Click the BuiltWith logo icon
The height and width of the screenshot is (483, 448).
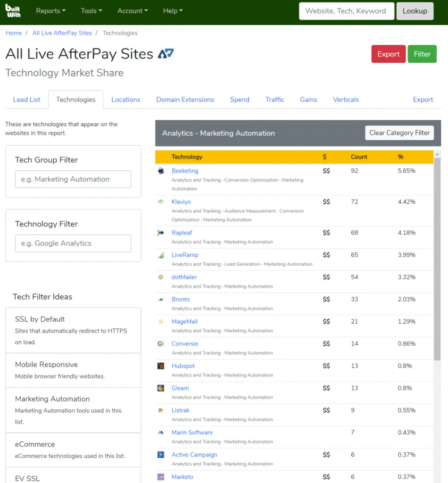pos(13,11)
